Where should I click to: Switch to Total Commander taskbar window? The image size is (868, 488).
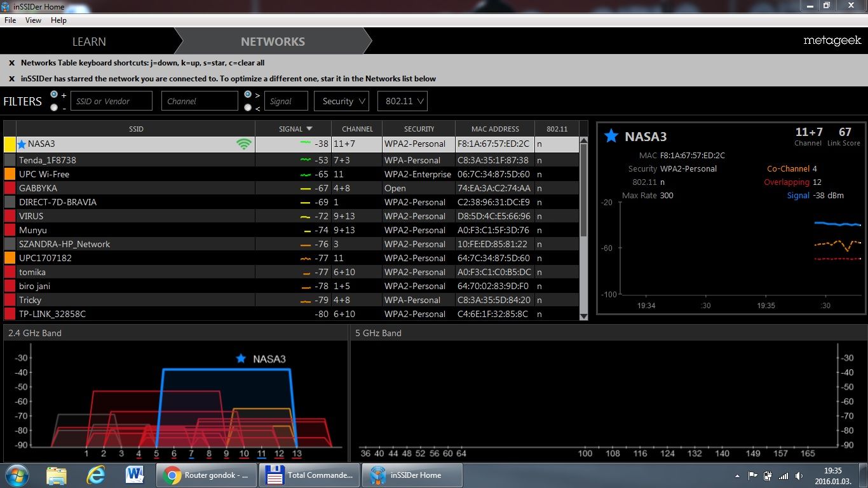[x=309, y=475]
